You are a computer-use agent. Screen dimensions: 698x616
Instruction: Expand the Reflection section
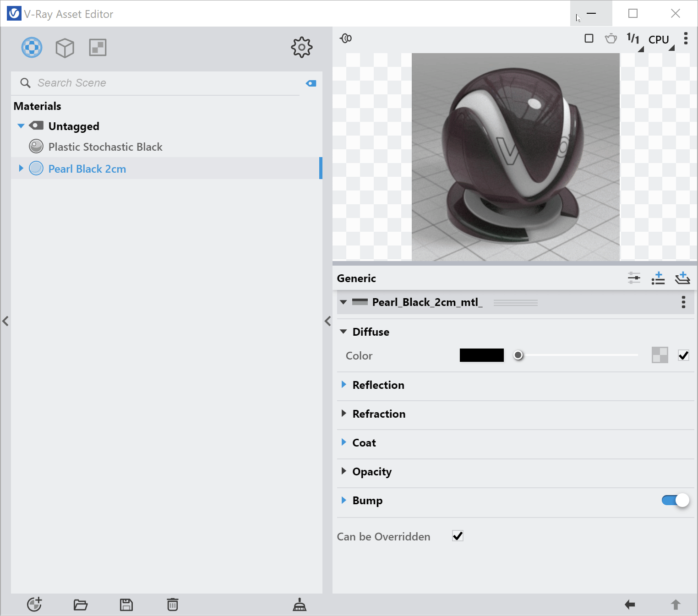click(x=344, y=385)
